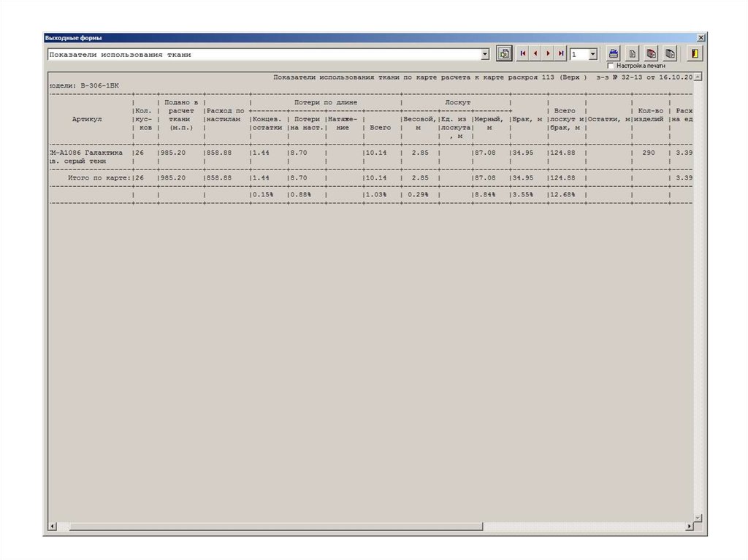Click the page number field showing 1
The height and width of the screenshot is (560, 748).
pos(579,55)
